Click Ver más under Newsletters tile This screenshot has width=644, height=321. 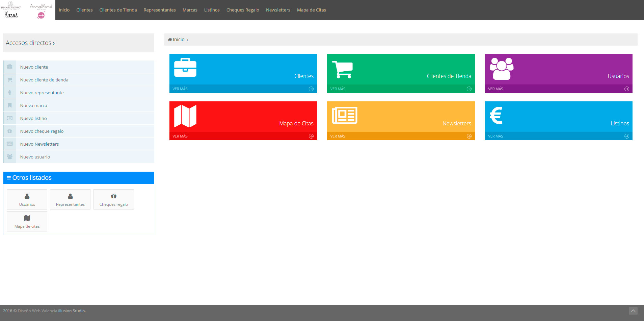[x=338, y=136]
